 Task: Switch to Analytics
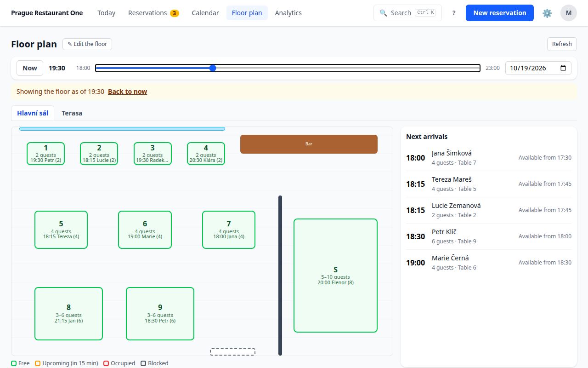288,13
